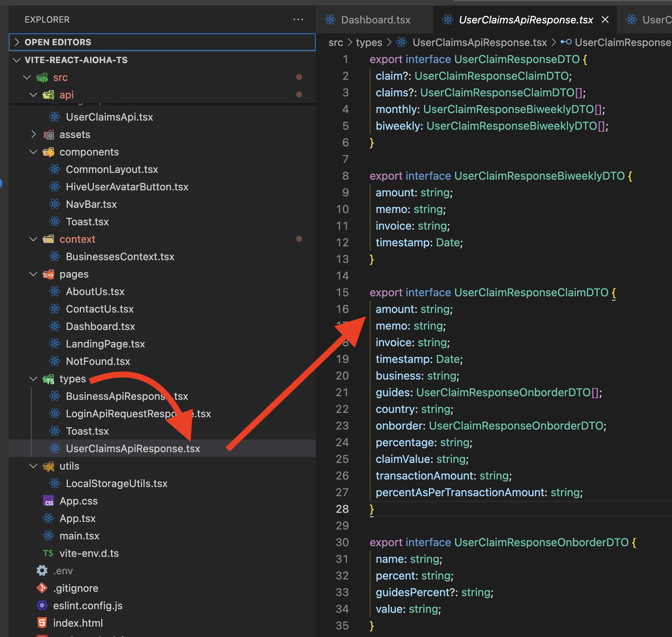This screenshot has height=637, width=672.
Task: Click the React icon in Dashboard.tsx tab
Action: (x=330, y=20)
